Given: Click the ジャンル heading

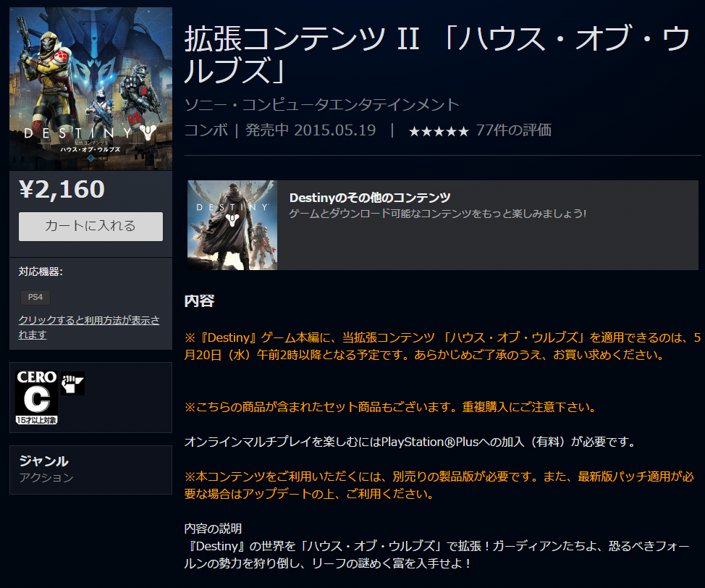Looking at the screenshot, I should (43, 461).
